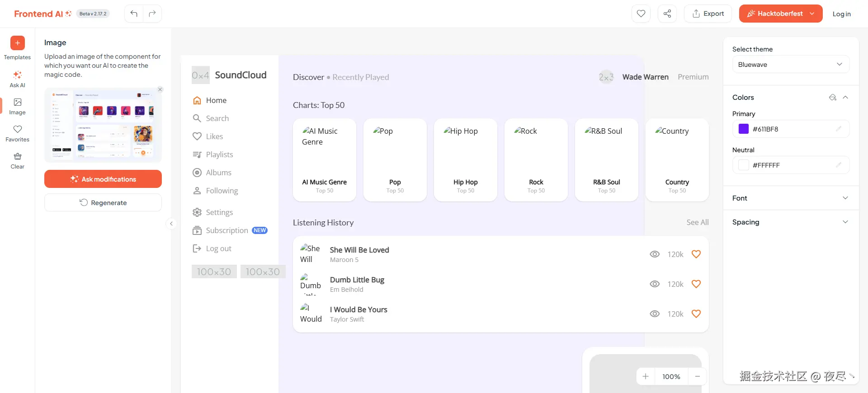868x393 pixels.
Task: Zoom in with the plus button
Action: pyautogui.click(x=646, y=376)
